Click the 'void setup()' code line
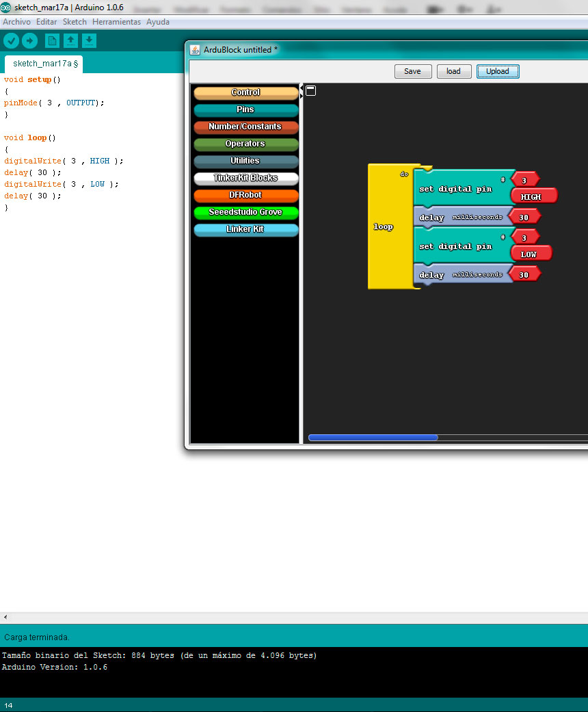Viewport: 588px width, 712px height. coord(32,79)
